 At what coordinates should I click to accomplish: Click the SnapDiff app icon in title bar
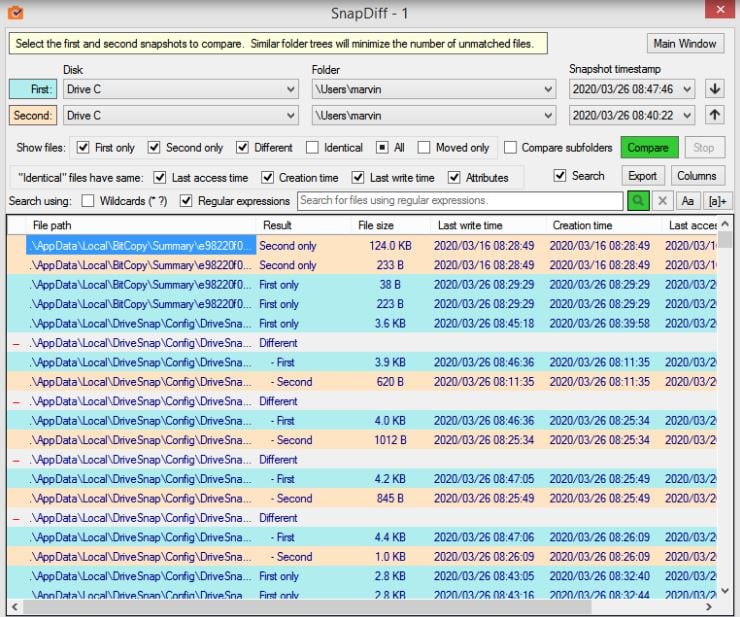tap(16, 12)
